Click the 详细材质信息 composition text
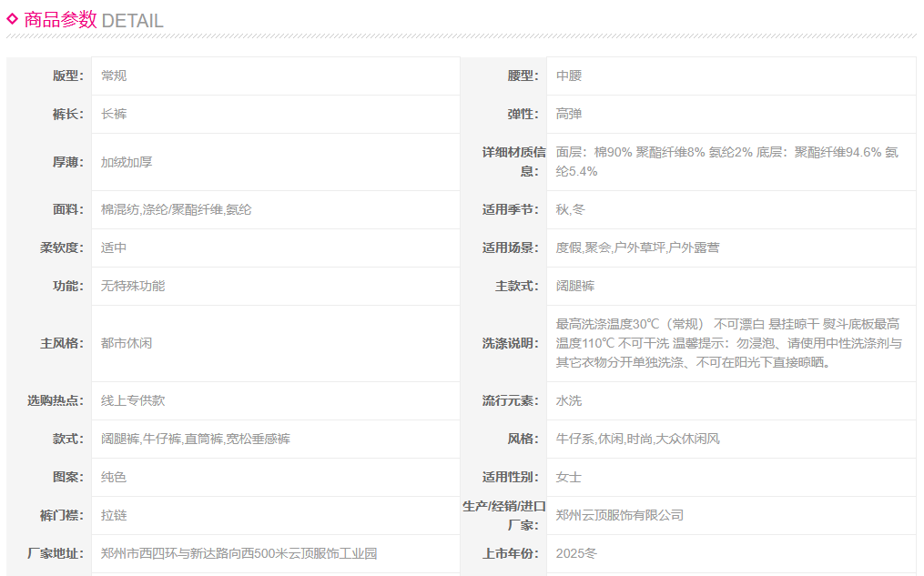The width and height of the screenshot is (924, 576). [x=726, y=162]
